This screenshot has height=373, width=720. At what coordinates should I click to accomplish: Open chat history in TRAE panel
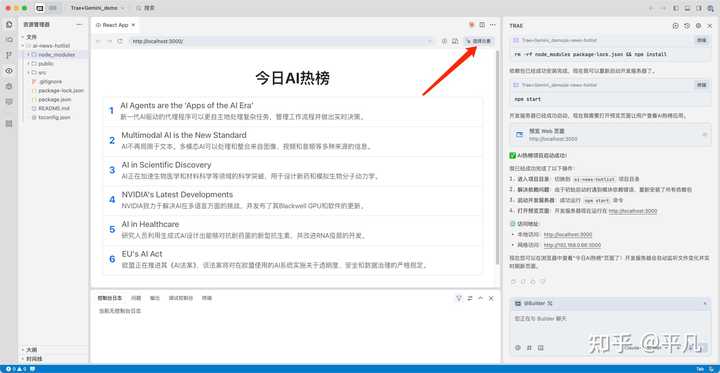[687, 26]
